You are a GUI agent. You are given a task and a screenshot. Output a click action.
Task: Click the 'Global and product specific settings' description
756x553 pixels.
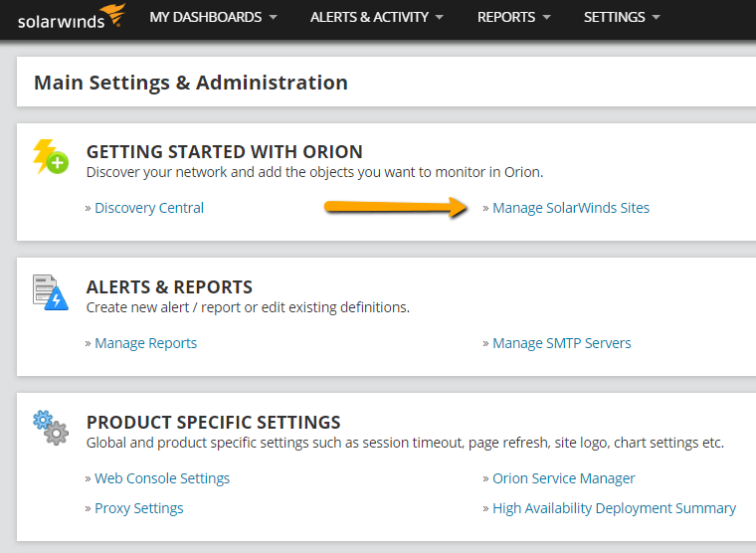point(405,443)
